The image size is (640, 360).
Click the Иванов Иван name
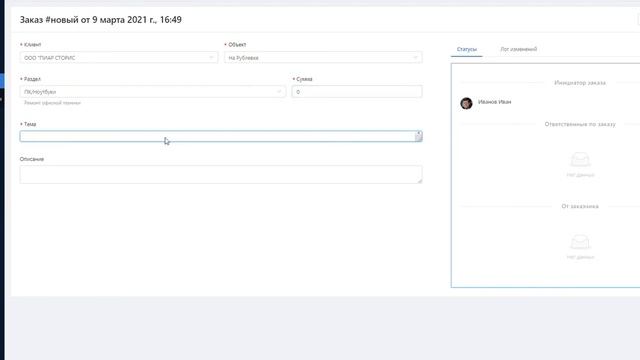click(494, 102)
